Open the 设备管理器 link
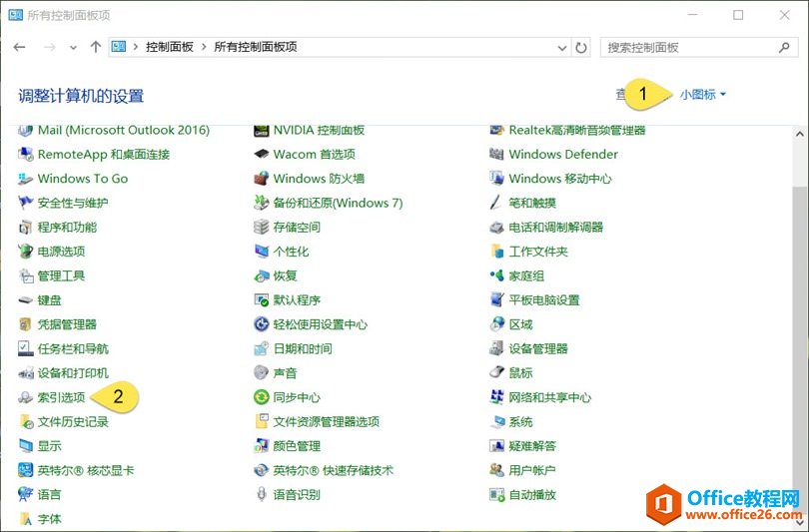The width and height of the screenshot is (809, 532). coord(538,348)
